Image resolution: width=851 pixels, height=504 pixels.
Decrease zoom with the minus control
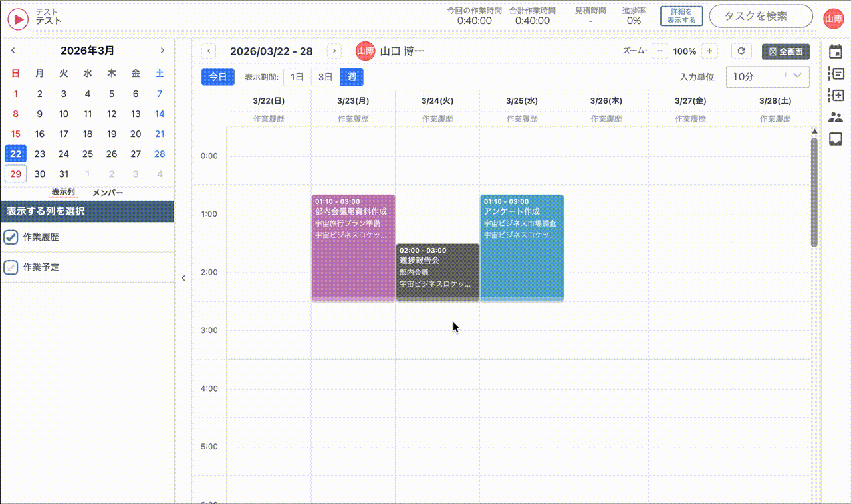660,51
